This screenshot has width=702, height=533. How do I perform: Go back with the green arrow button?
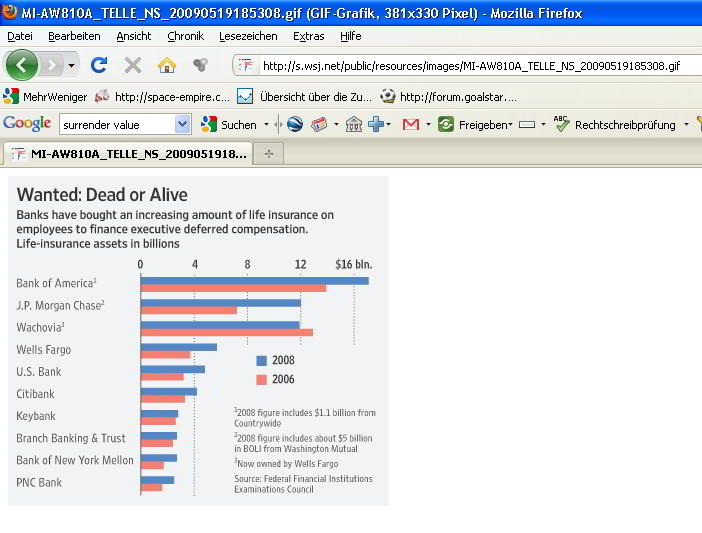click(x=21, y=65)
